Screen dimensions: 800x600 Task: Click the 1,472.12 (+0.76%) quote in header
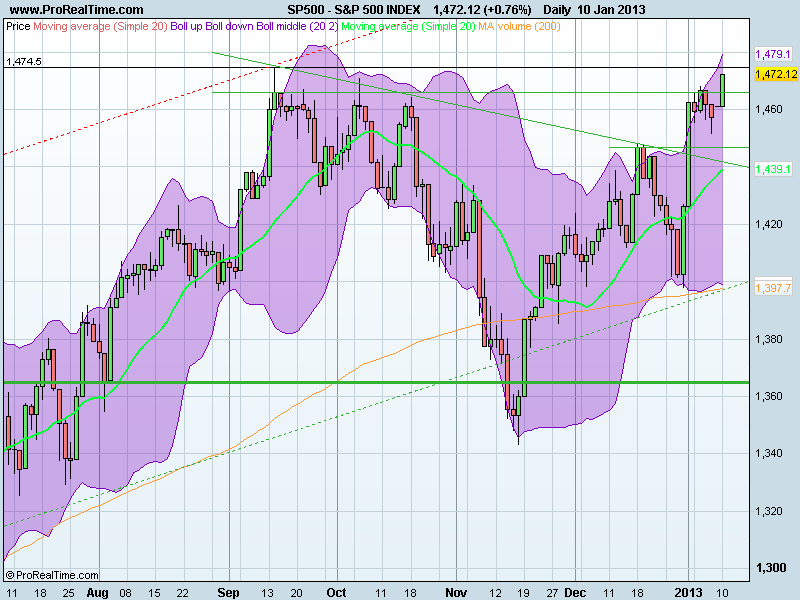click(x=482, y=10)
